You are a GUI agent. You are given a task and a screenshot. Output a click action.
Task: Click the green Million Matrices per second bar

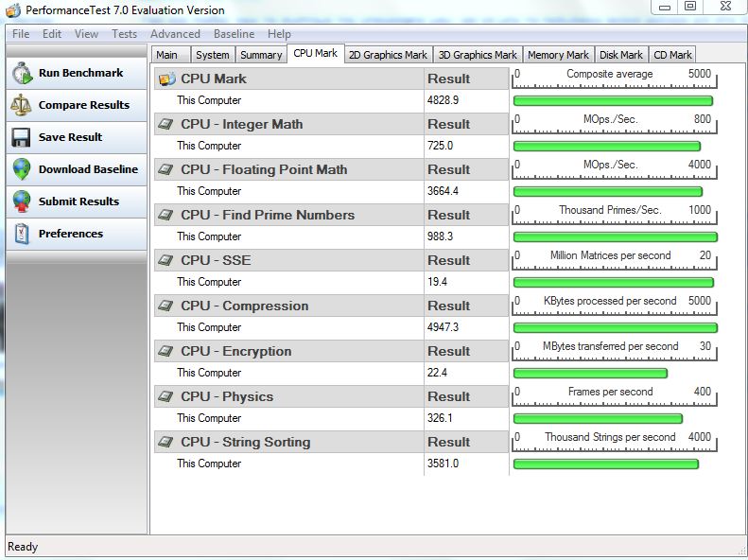tap(614, 283)
